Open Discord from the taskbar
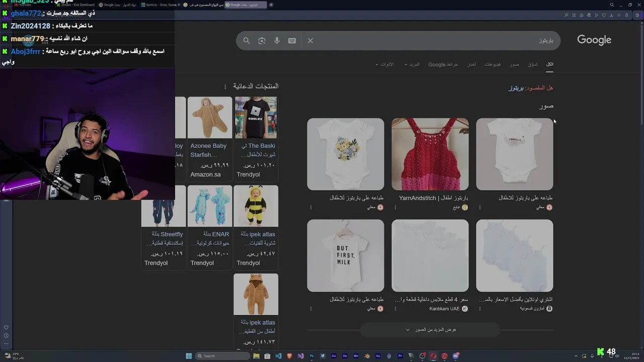This screenshot has height=362, width=644. (455, 356)
